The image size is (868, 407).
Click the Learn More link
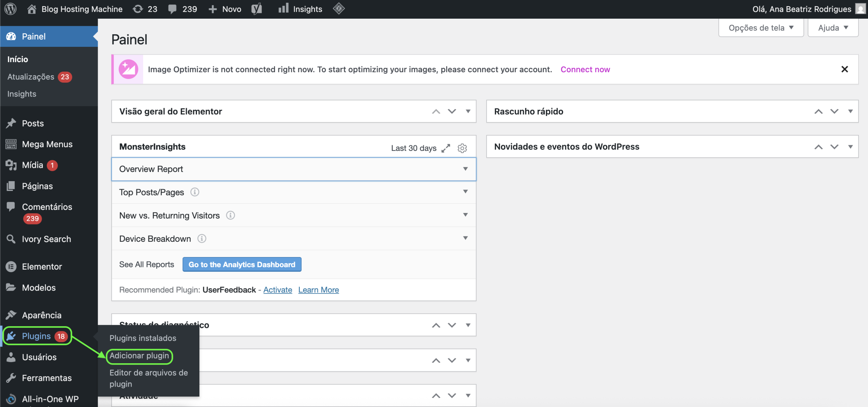click(x=318, y=290)
